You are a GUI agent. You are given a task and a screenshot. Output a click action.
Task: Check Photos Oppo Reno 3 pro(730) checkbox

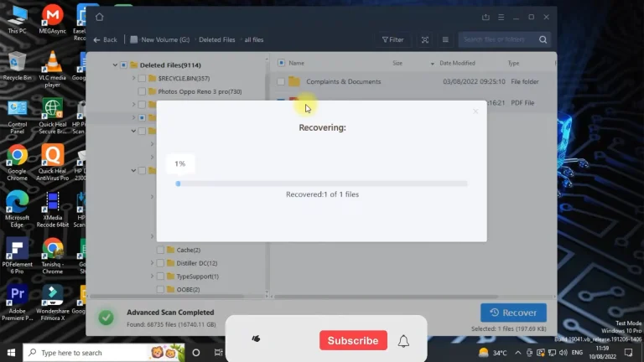click(x=142, y=91)
